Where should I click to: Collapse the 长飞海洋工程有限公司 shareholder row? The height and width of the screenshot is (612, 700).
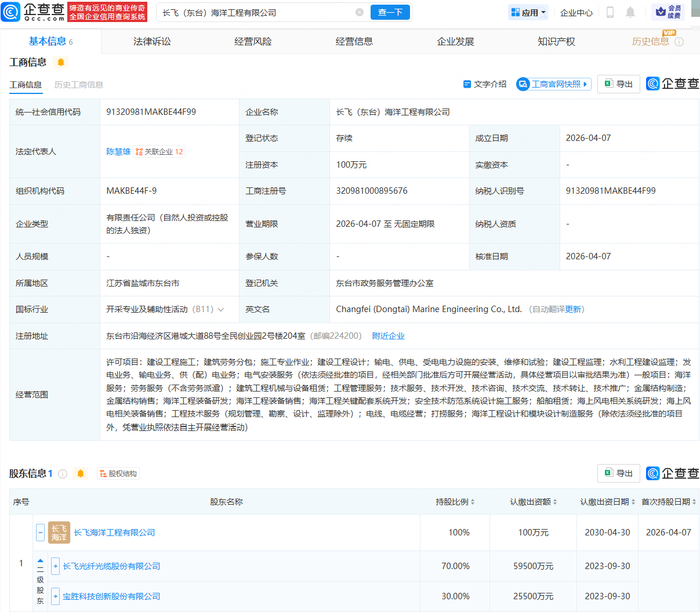click(x=40, y=533)
